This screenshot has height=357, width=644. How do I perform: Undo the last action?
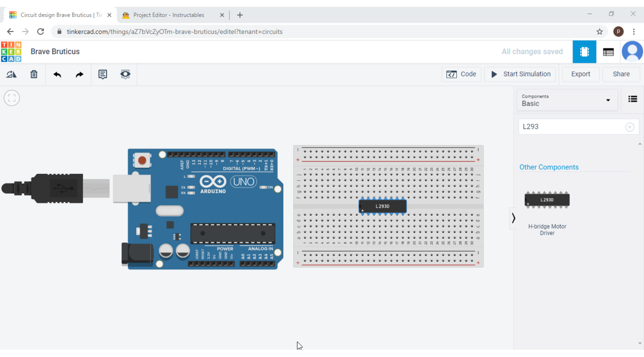(57, 74)
